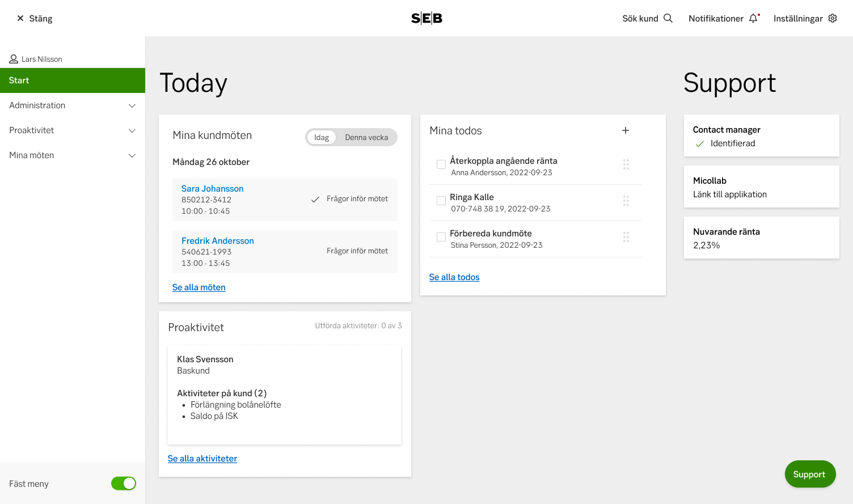Click the plus icon to add a todo
This screenshot has width=853, height=504.
click(x=626, y=130)
